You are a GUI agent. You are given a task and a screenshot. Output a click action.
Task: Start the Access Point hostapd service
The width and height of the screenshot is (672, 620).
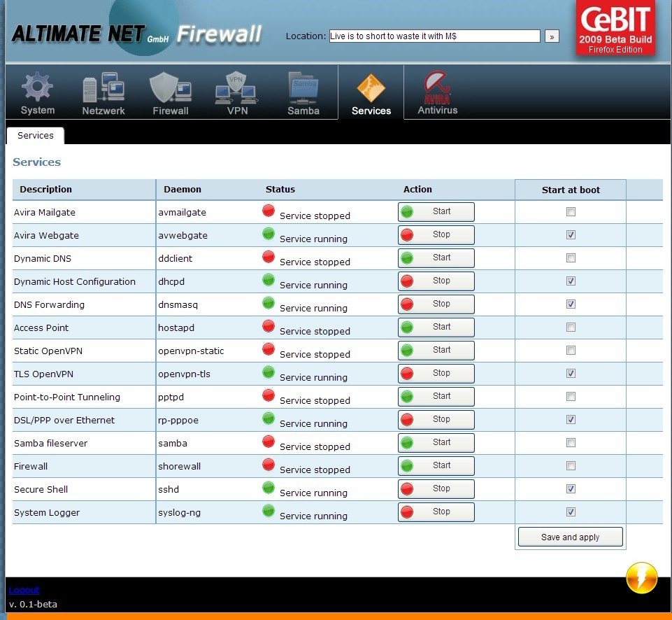click(436, 327)
